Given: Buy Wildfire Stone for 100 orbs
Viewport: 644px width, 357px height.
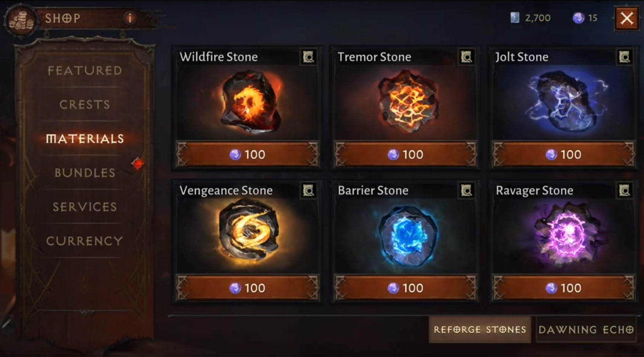Looking at the screenshot, I should [248, 154].
